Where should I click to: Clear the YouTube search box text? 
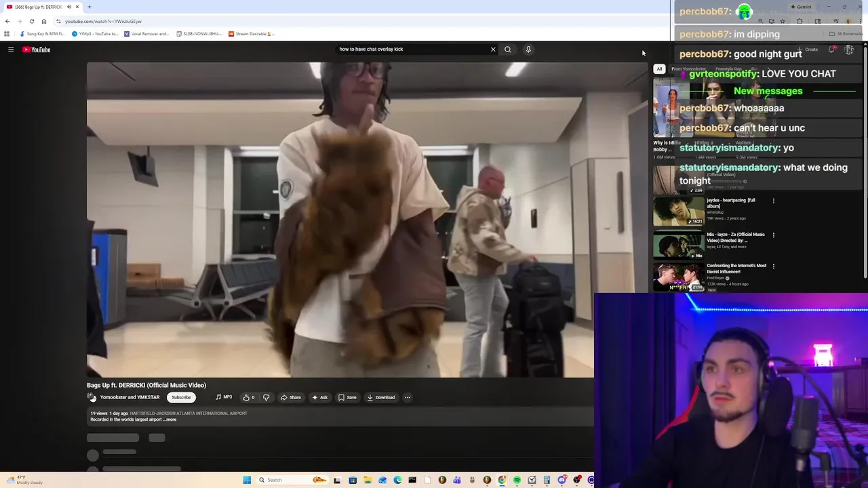point(493,49)
